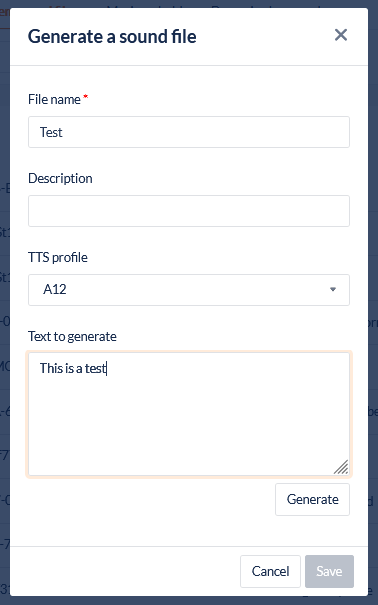Click inside the Text to generate textarea
The height and width of the screenshot is (605, 378).
189,414
